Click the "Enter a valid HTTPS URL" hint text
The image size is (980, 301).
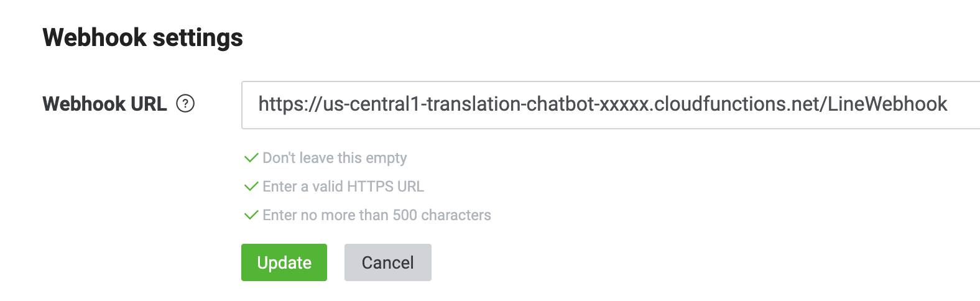pos(343,187)
